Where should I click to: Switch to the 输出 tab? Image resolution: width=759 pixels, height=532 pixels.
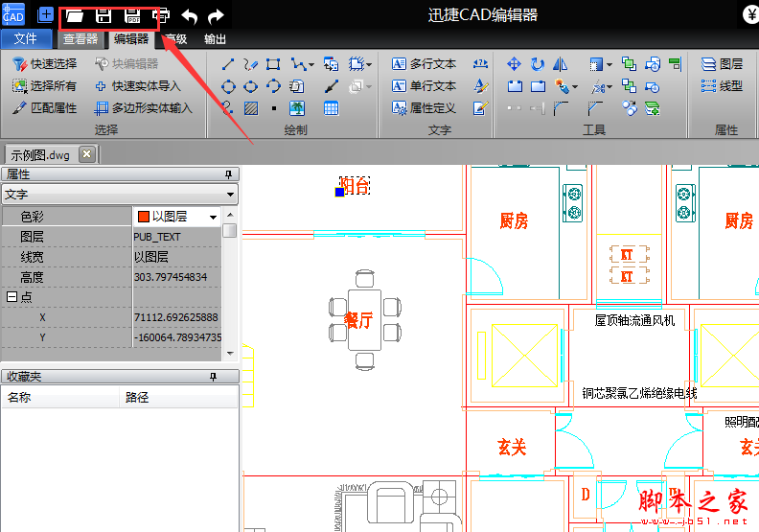click(215, 39)
